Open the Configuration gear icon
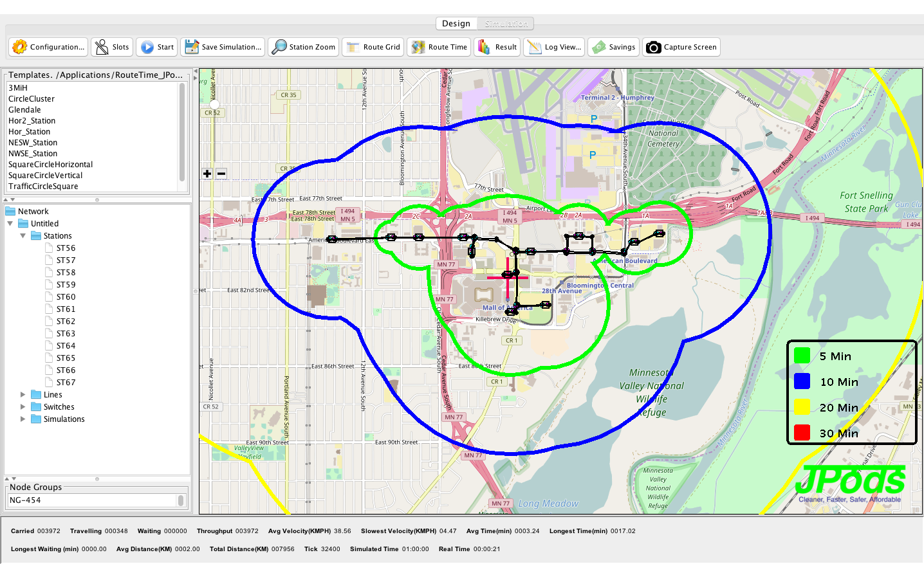The height and width of the screenshot is (564, 924). (x=20, y=47)
